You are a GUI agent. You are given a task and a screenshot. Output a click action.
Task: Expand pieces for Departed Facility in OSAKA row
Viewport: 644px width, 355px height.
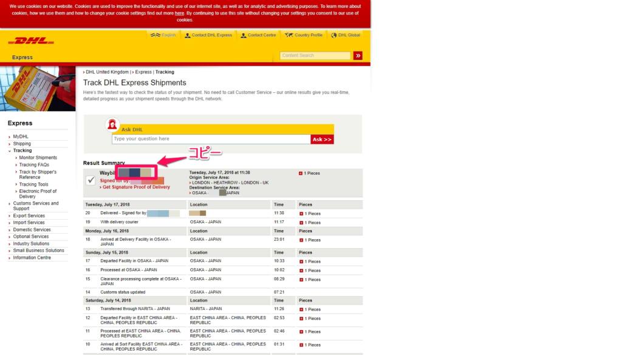pos(301,262)
